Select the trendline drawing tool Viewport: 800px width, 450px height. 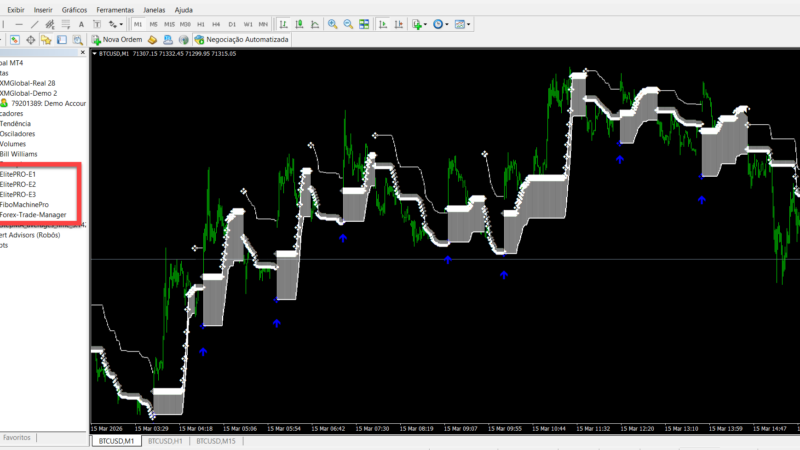tap(34, 24)
